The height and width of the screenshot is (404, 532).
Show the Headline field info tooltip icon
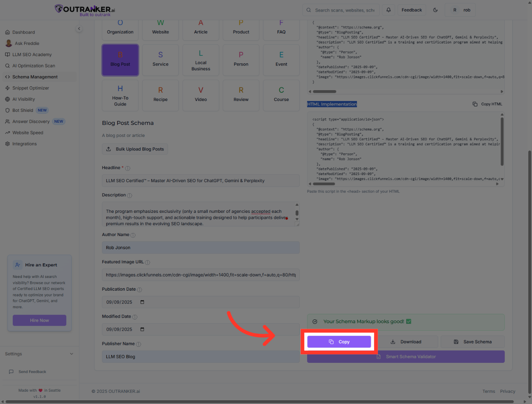click(x=128, y=168)
